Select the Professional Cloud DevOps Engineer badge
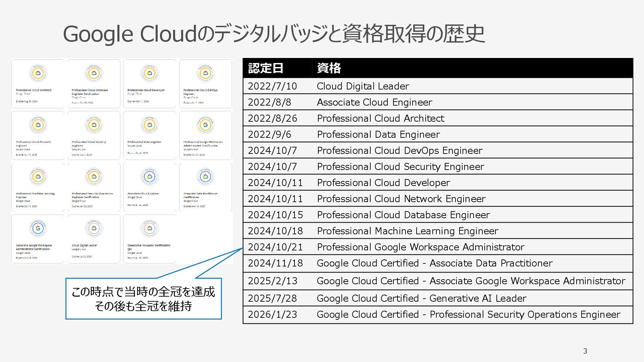 [x=205, y=83]
